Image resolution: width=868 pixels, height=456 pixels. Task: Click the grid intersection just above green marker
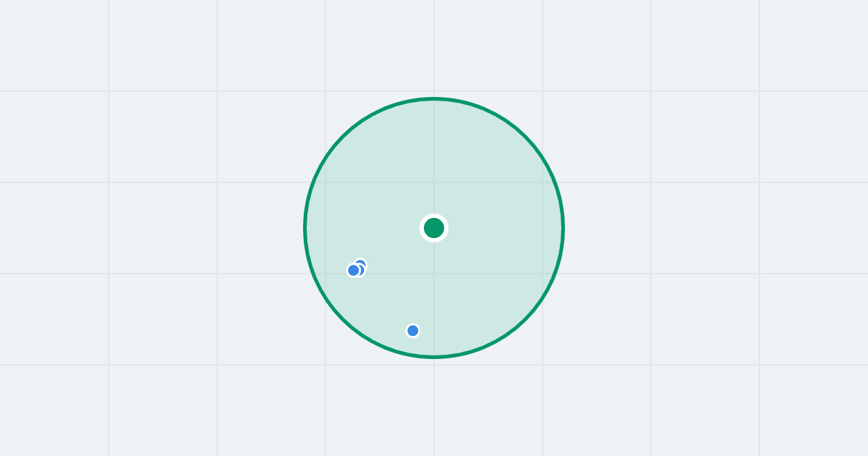point(434,182)
